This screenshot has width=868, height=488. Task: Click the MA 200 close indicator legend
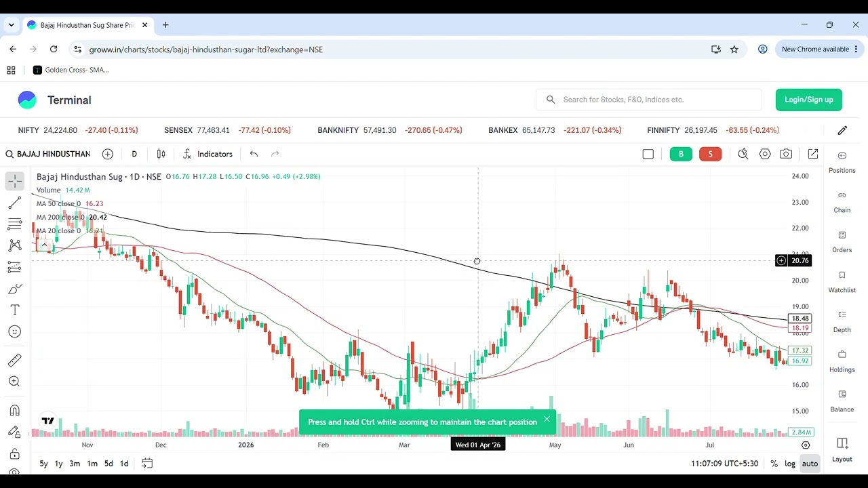[60, 217]
